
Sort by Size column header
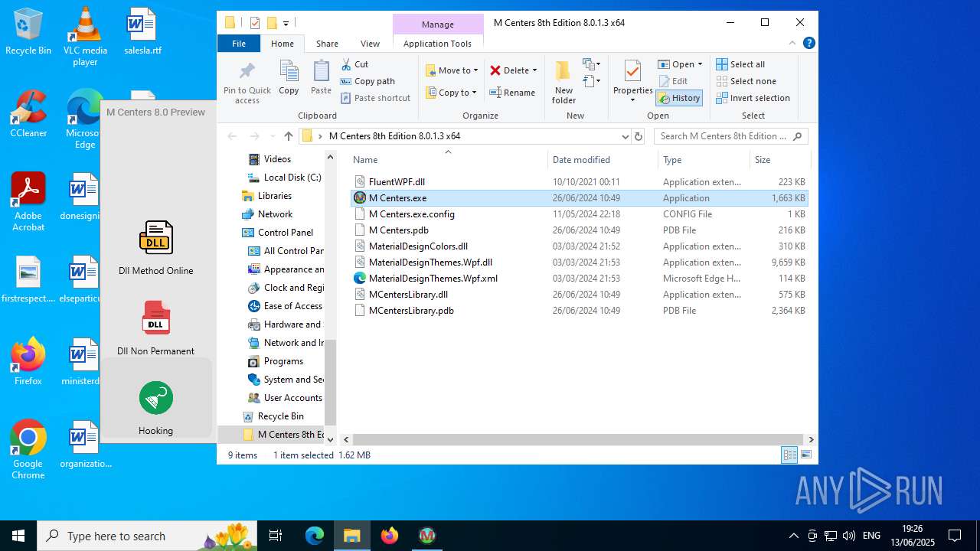pyautogui.click(x=779, y=160)
